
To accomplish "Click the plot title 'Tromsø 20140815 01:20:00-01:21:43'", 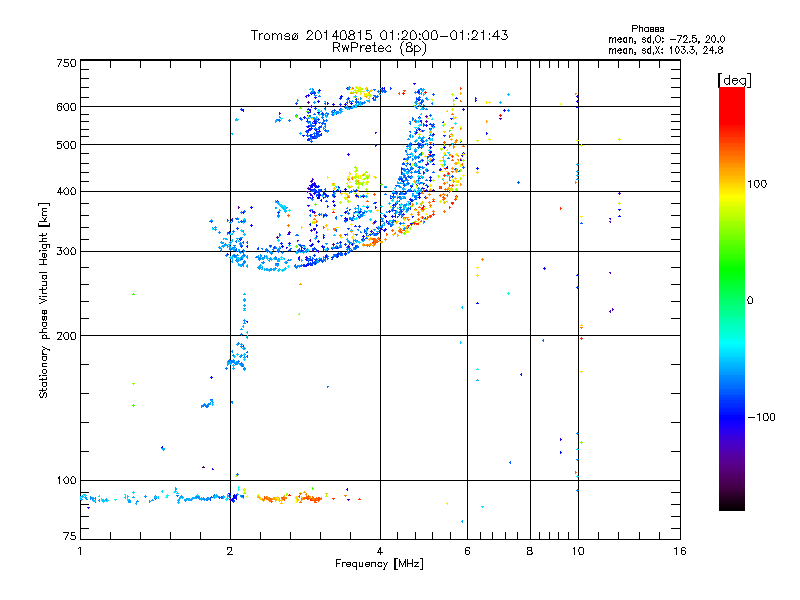I will click(380, 35).
